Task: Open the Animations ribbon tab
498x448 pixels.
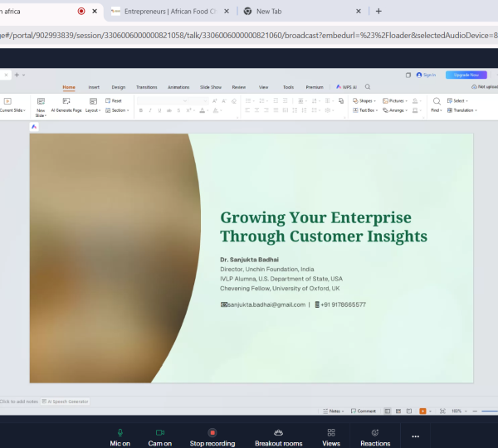Action: point(178,87)
